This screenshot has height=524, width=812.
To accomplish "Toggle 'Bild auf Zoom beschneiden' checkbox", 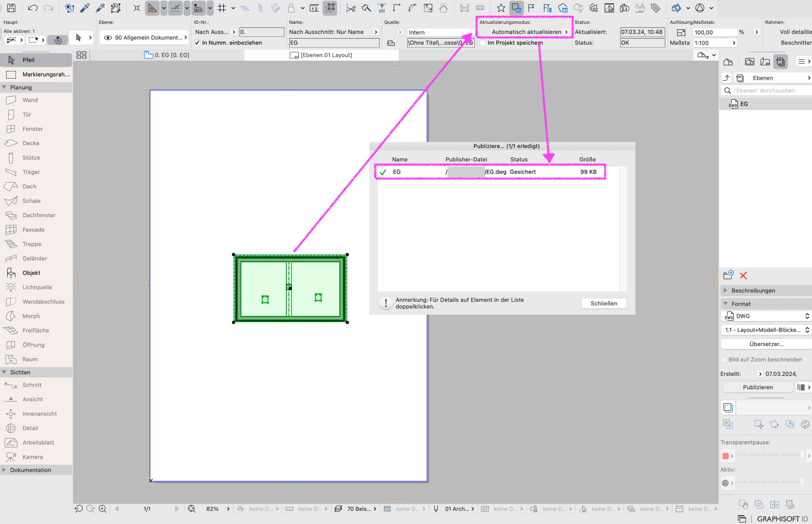I will coord(724,360).
